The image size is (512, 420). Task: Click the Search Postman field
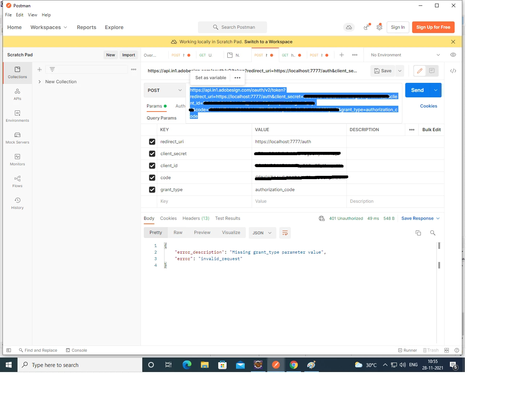pos(232,27)
